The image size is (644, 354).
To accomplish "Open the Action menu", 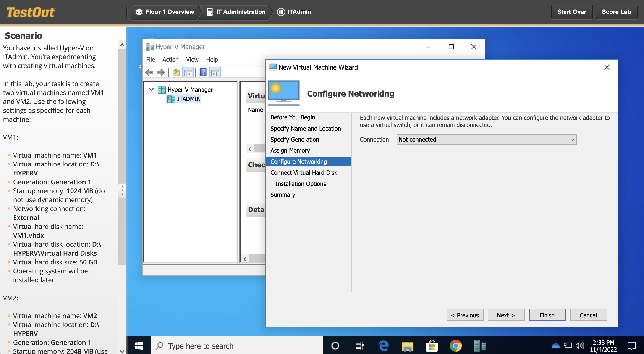I will (x=170, y=60).
